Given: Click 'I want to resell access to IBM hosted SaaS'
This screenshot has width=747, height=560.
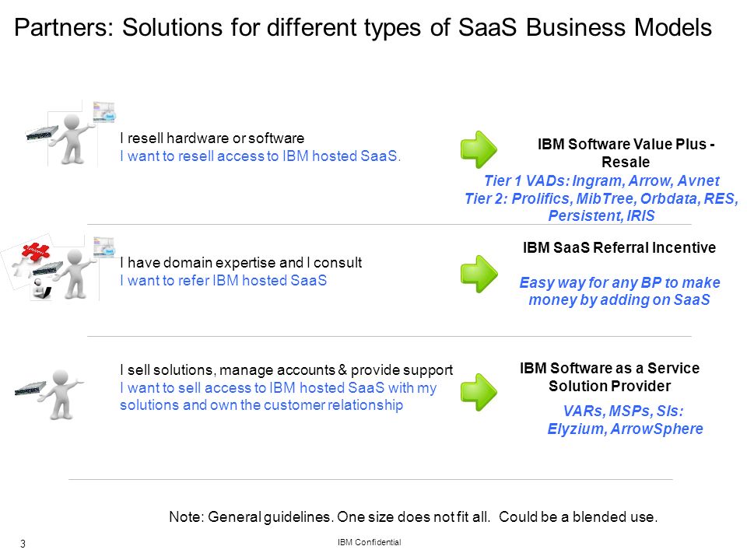Looking at the screenshot, I should [260, 156].
